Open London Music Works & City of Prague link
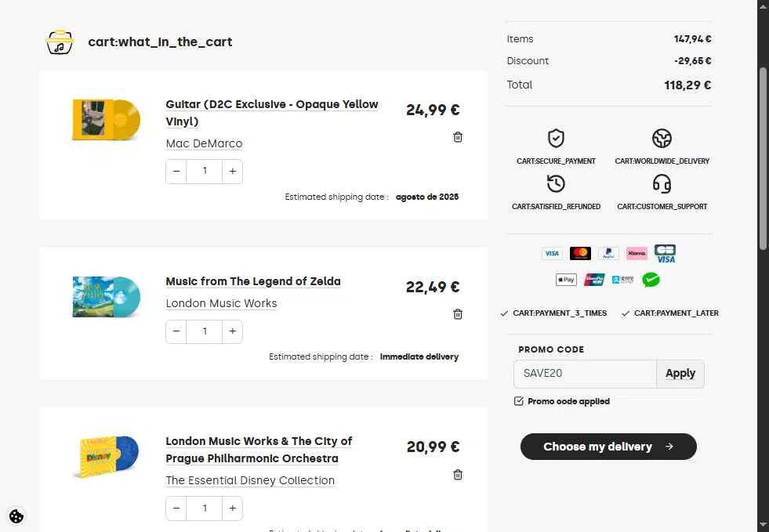769x532 pixels. [259, 450]
